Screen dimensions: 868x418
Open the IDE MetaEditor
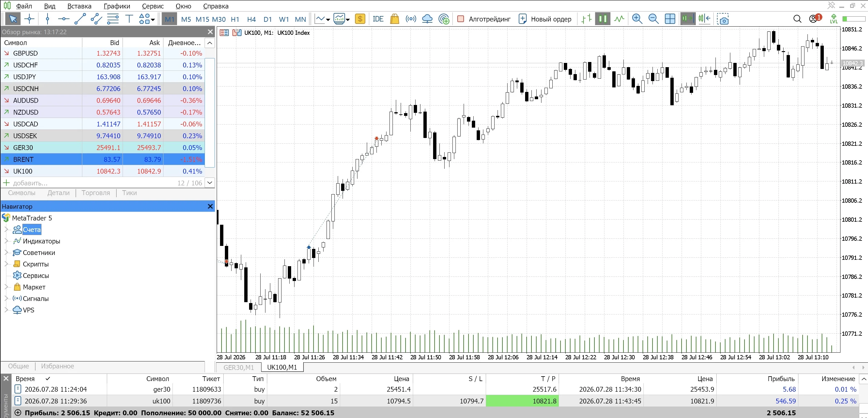point(378,19)
